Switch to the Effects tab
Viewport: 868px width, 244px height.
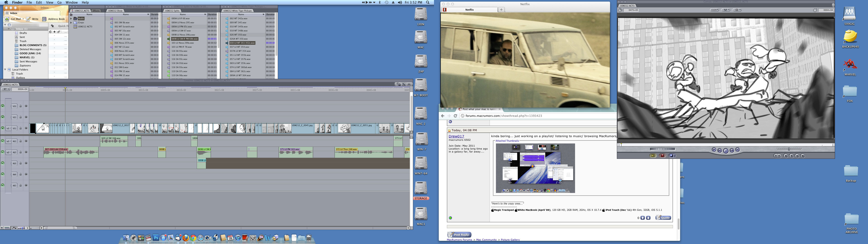click(x=96, y=11)
